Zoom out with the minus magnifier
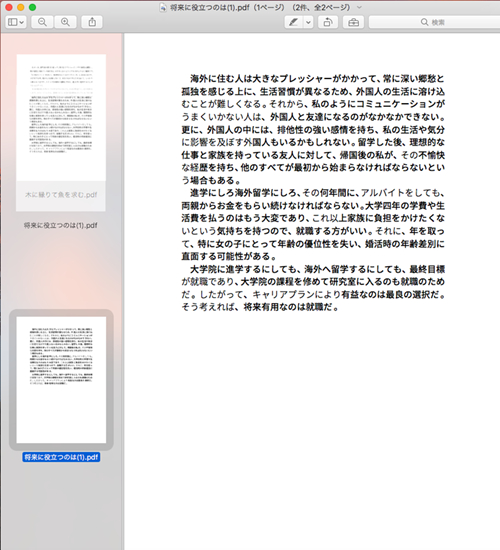 pyautogui.click(x=42, y=22)
